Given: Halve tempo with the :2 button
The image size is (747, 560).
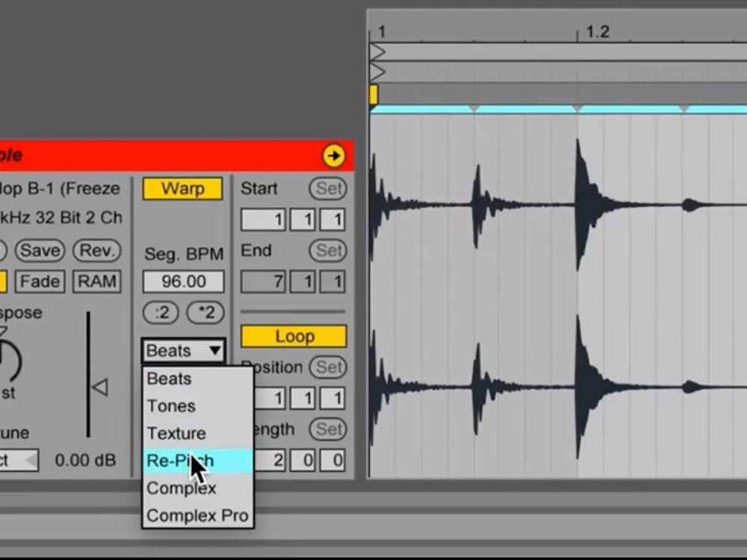Looking at the screenshot, I should click(161, 313).
